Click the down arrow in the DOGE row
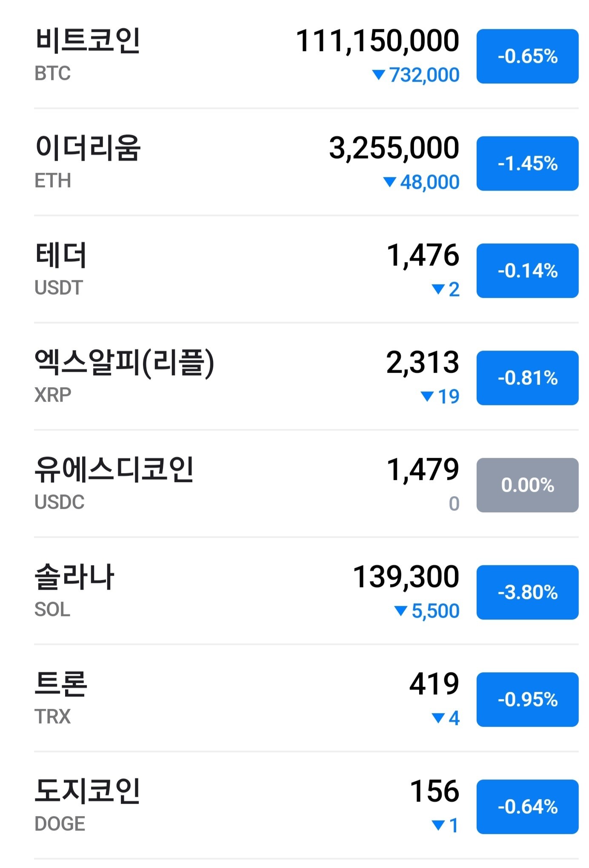The height and width of the screenshot is (868, 589). 438,826
